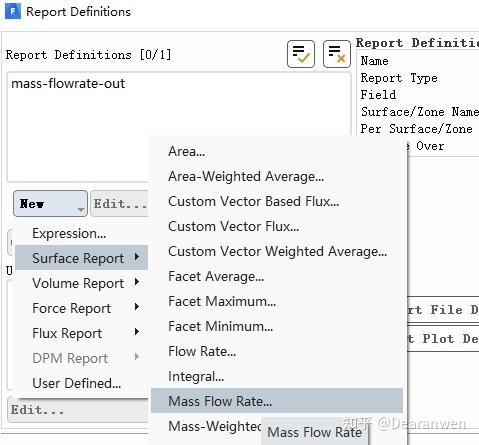Click the Field property label
The width and height of the screenshot is (479, 445).
coord(378,95)
